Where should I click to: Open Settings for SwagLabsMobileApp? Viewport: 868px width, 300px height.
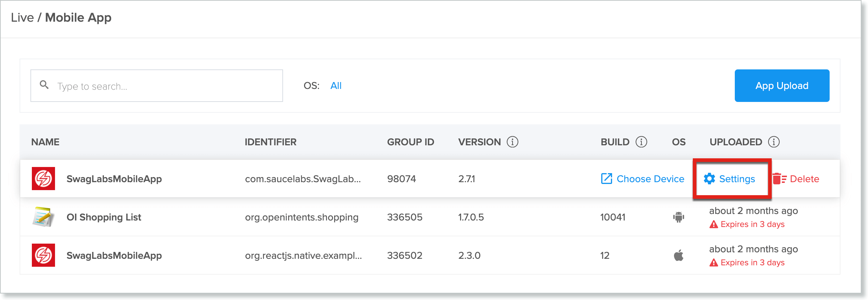[737, 179]
